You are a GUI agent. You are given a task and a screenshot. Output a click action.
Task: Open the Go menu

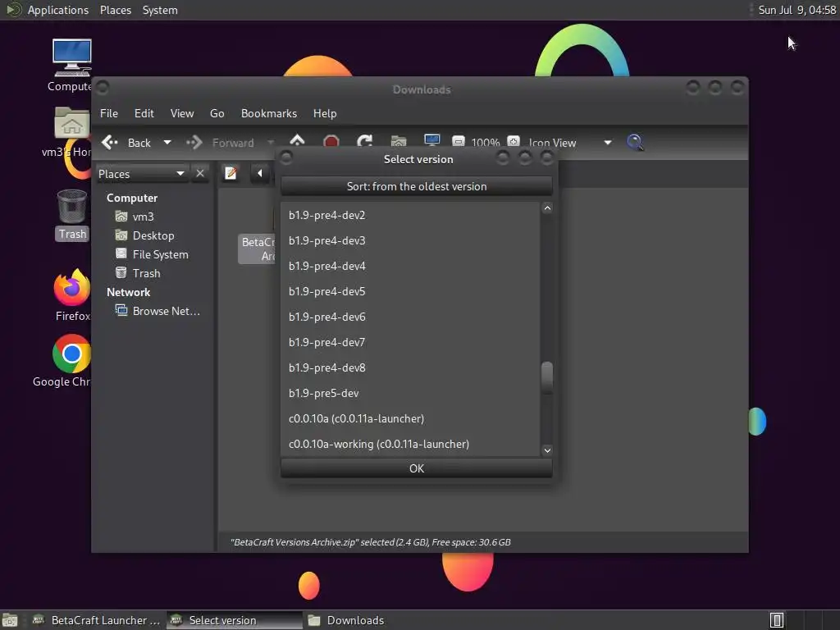(217, 113)
